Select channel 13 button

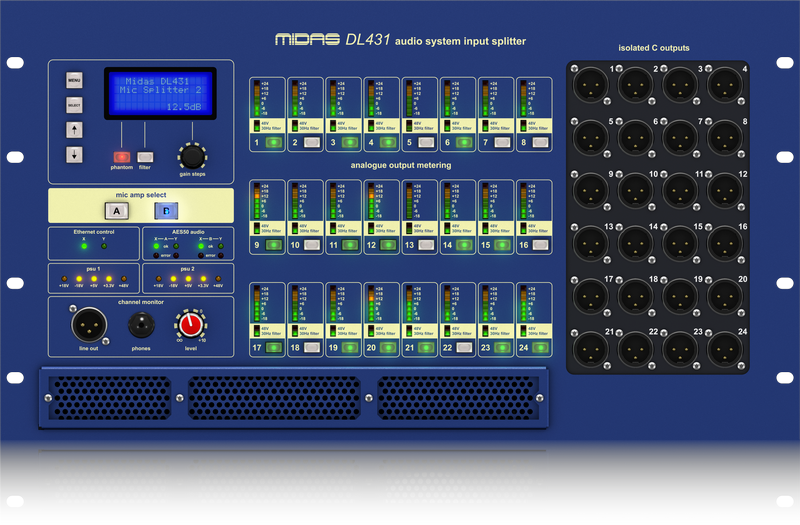point(427,245)
